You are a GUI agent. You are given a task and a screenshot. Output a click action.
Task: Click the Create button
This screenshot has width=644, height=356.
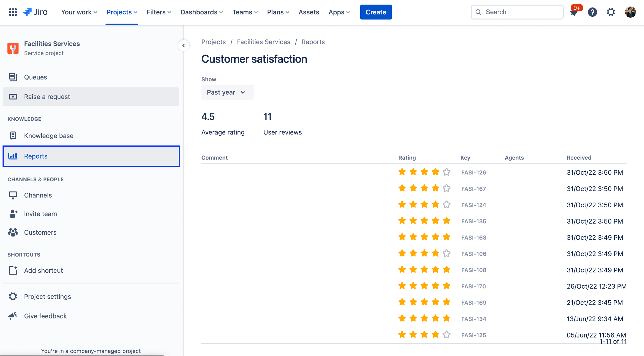pyautogui.click(x=376, y=12)
